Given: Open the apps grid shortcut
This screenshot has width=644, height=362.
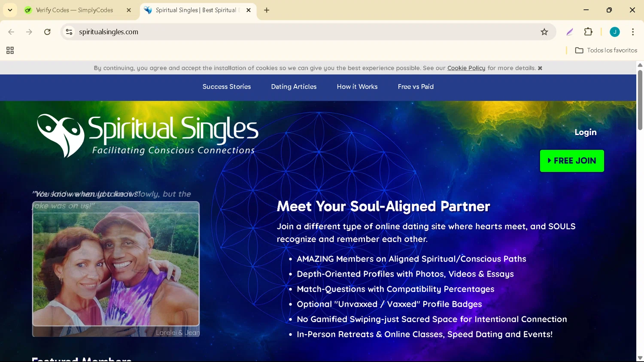Looking at the screenshot, I should coord(10,51).
